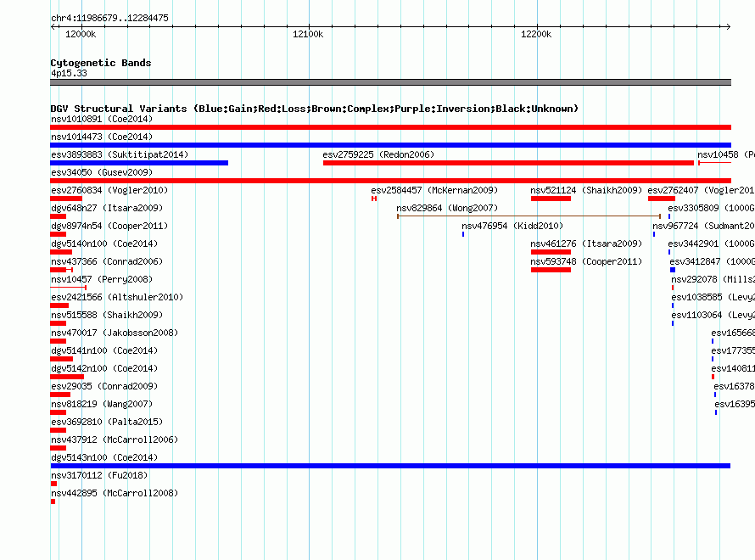Open nsv470017 (Jakobsson2008) variant label
The width and height of the screenshot is (755, 560).
coord(115,333)
